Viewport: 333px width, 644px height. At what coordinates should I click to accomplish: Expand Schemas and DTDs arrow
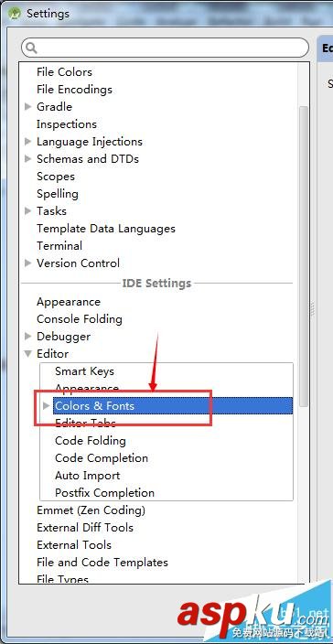coord(28,159)
